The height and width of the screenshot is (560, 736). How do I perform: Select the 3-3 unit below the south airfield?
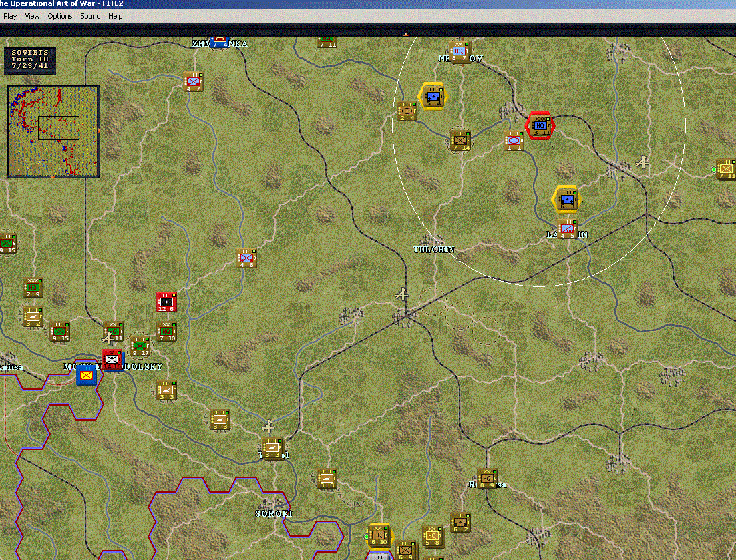point(272,449)
